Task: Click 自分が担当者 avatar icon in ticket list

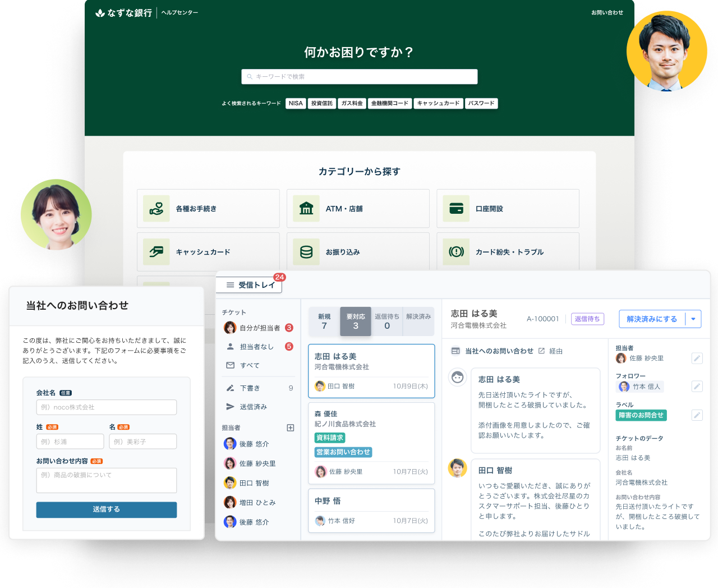Action: [x=230, y=328]
